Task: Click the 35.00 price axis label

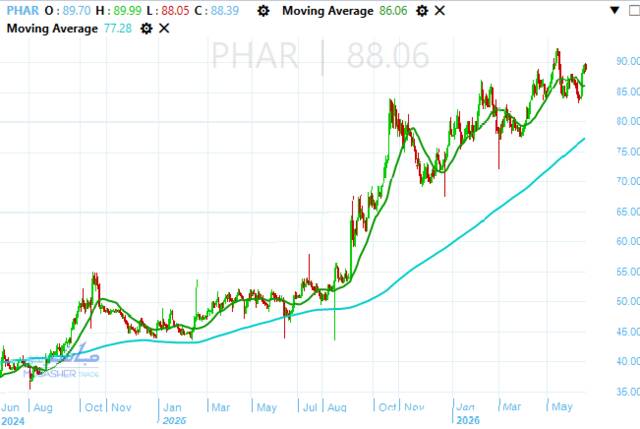Action: 628,391
